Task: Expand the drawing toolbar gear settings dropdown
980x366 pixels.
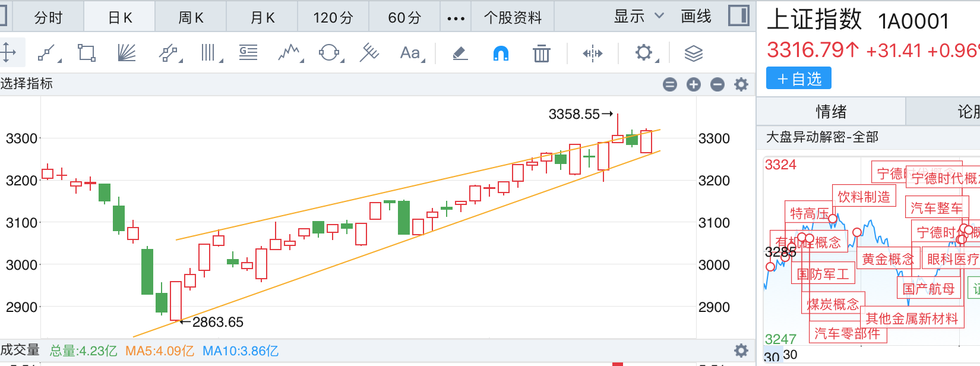Action: pos(645,53)
